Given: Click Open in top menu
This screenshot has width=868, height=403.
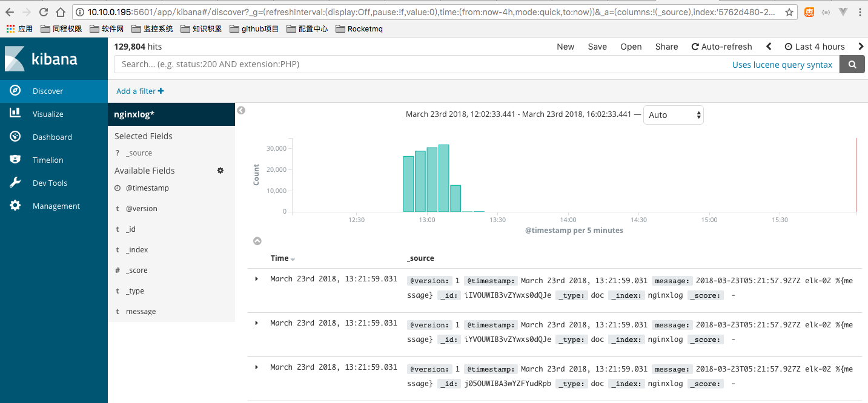Looking at the screenshot, I should pos(631,47).
